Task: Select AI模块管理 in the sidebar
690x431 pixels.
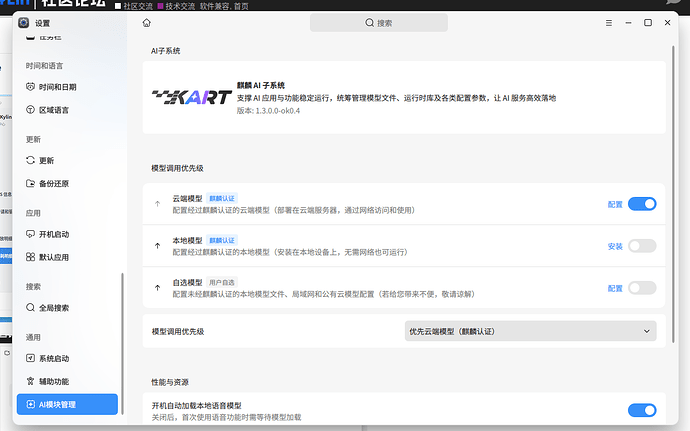Action: click(67, 404)
